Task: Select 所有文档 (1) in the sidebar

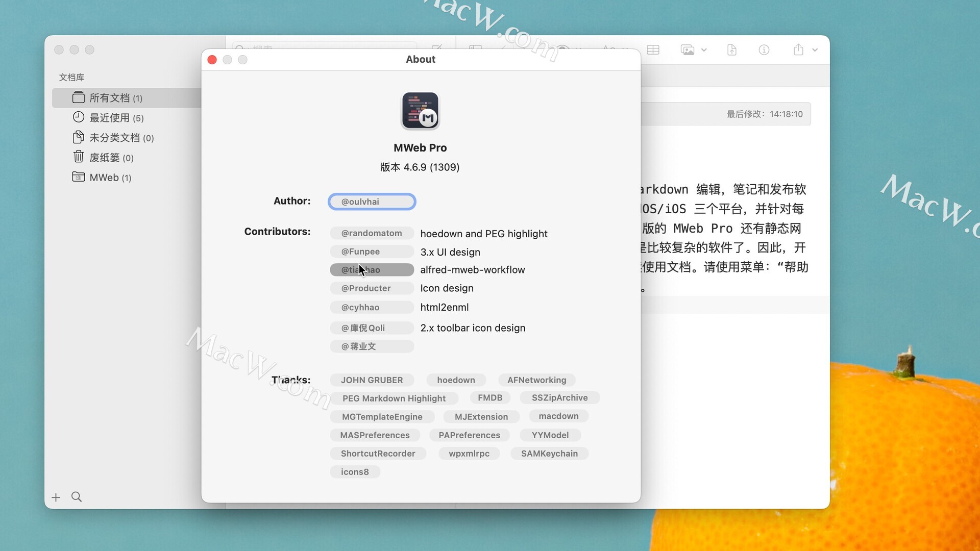Action: pos(127,98)
